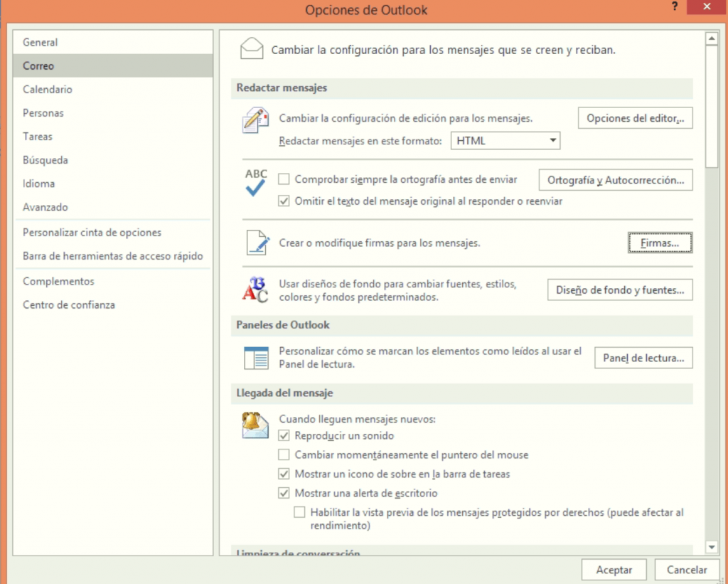
Task: Select the General category
Action: (x=113, y=42)
